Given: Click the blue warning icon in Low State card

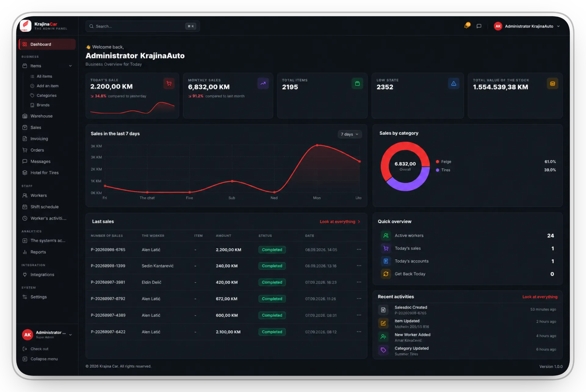Looking at the screenshot, I should (454, 84).
